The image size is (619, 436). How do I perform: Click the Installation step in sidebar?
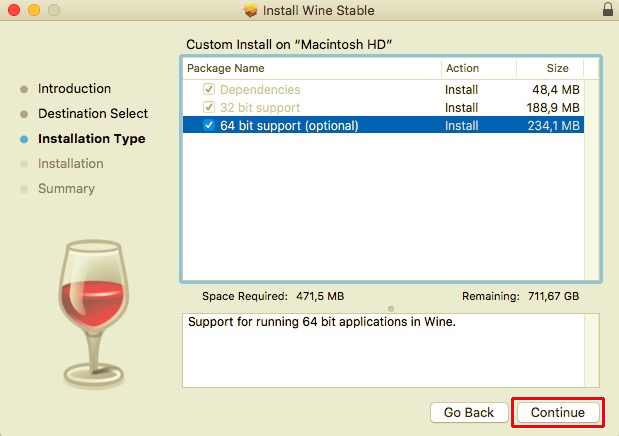coord(71,164)
